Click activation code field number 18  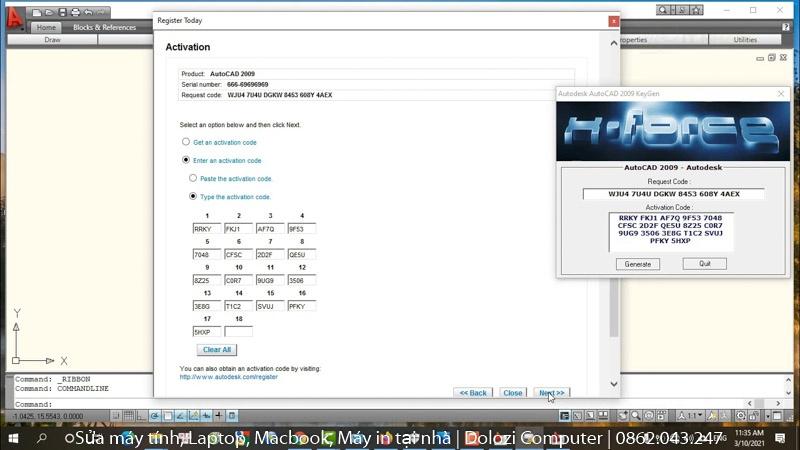click(238, 332)
